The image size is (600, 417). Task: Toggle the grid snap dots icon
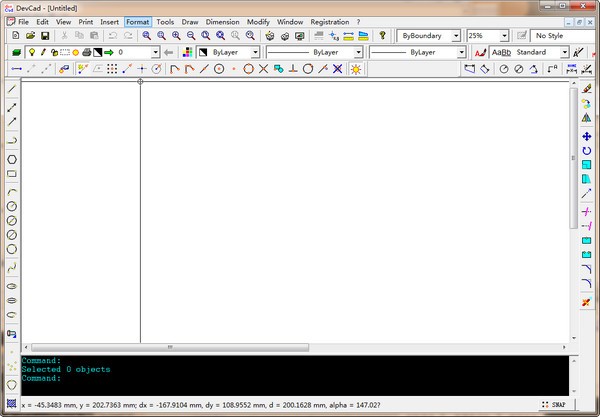(112, 69)
